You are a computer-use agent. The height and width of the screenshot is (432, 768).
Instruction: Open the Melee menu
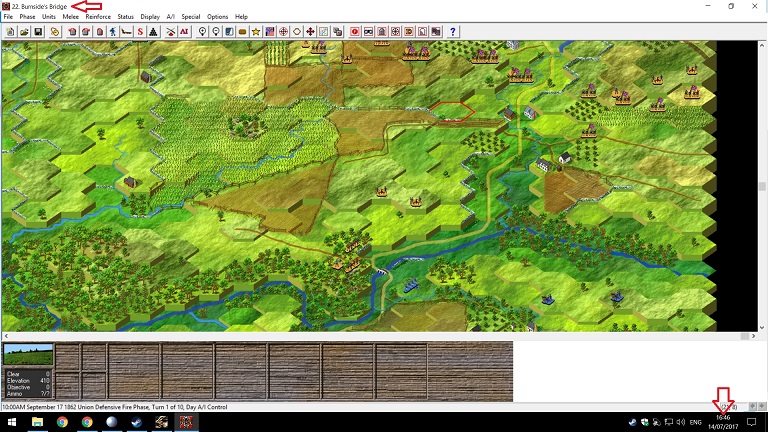[71, 17]
